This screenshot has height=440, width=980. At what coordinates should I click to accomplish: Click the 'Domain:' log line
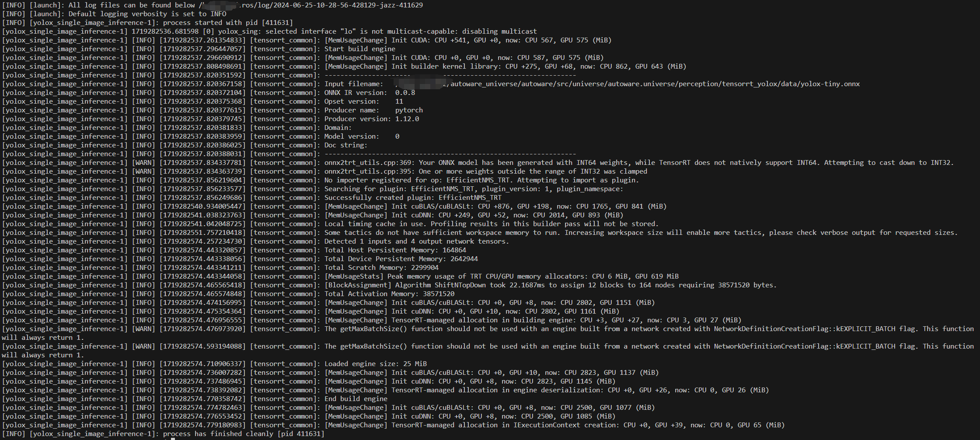177,128
